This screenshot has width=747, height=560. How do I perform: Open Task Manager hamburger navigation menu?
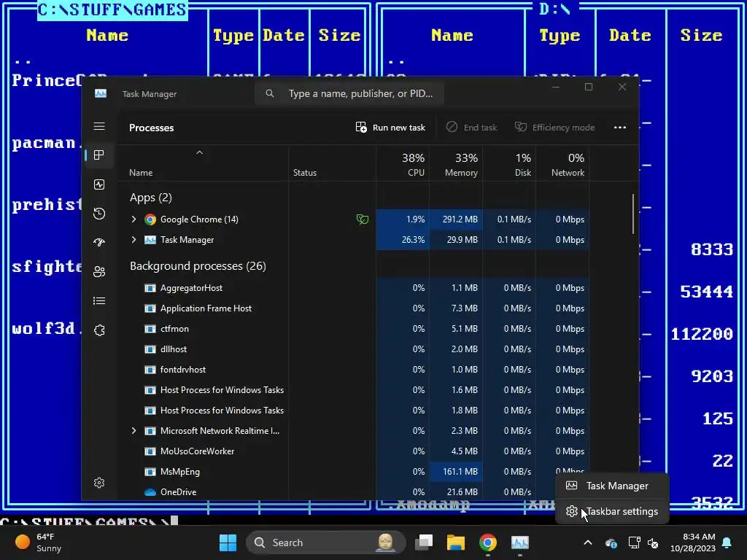(x=99, y=126)
